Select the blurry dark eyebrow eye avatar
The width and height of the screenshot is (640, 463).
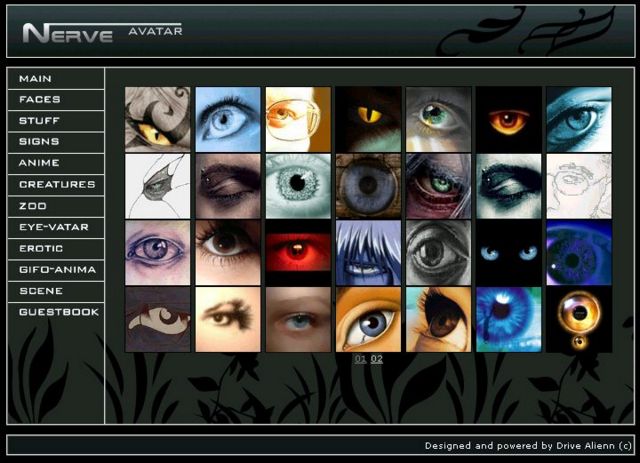228,319
